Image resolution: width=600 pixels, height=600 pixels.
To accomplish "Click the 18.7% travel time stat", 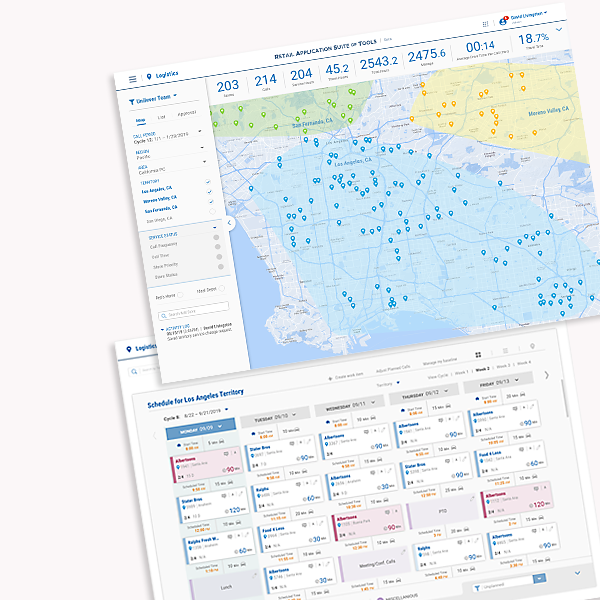I will pos(533,40).
